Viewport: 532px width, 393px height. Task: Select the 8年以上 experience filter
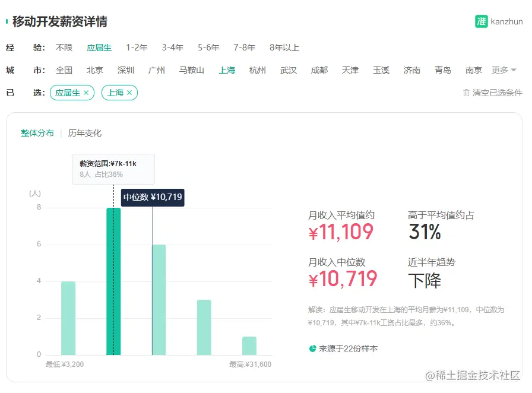(x=283, y=47)
